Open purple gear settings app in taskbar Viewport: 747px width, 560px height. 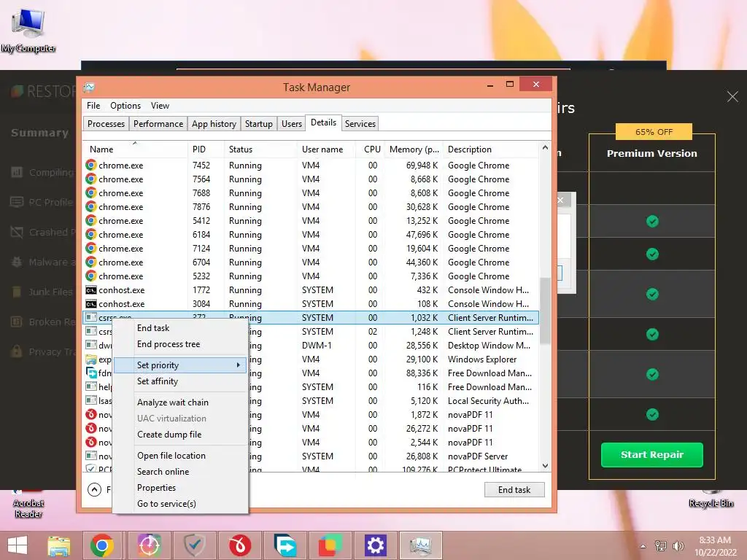[x=376, y=545]
